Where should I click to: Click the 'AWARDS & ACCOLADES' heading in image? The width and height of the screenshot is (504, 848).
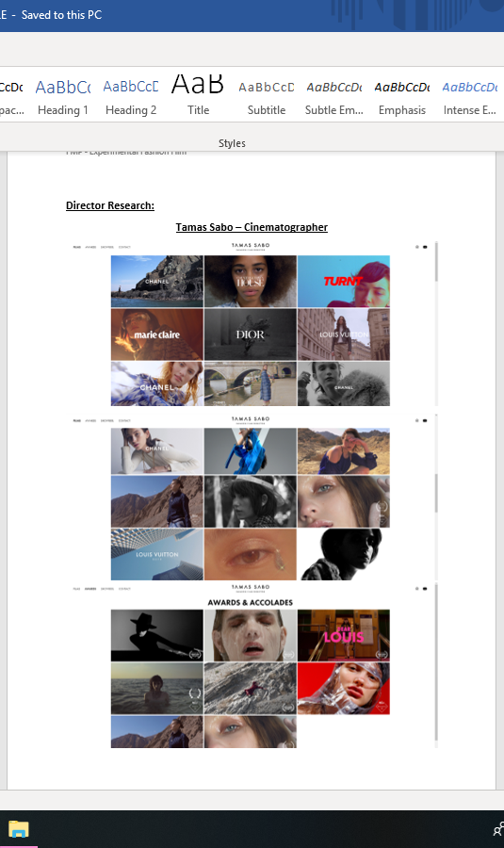251,602
